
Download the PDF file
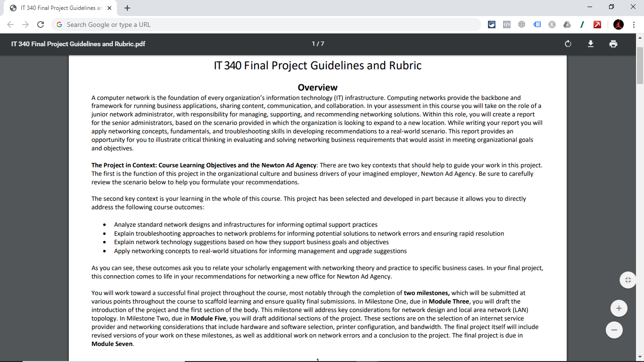coord(590,44)
